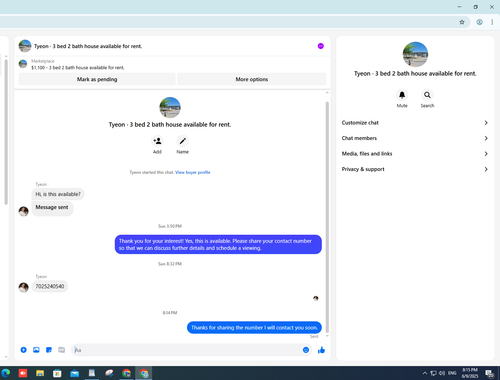Click Mark as pending button
500x380 pixels.
click(97, 79)
